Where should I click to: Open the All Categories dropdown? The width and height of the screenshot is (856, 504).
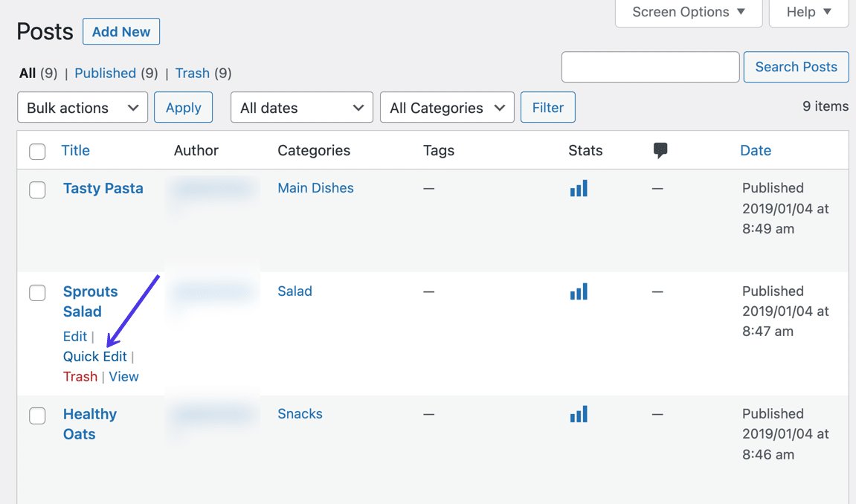[x=446, y=107]
